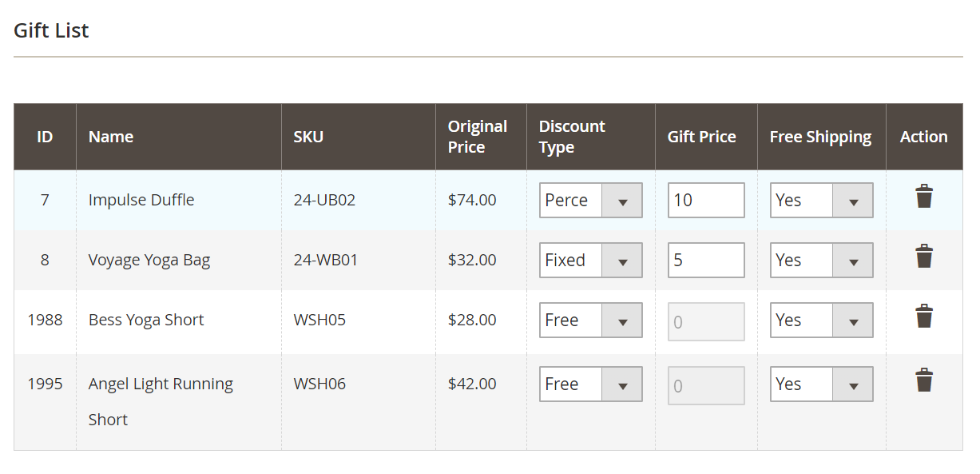The height and width of the screenshot is (474, 980).
Task: Delete Bess Yoga Short from the gift list
Action: point(924,314)
